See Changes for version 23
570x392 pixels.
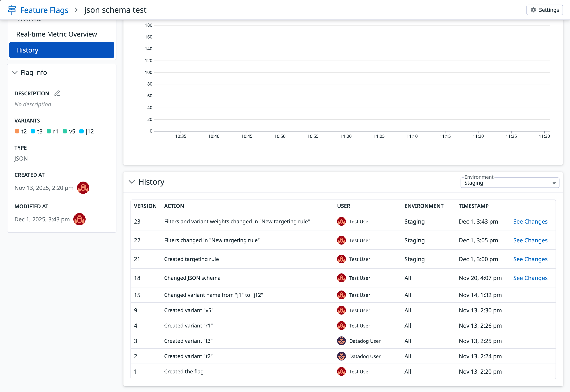[530, 221]
